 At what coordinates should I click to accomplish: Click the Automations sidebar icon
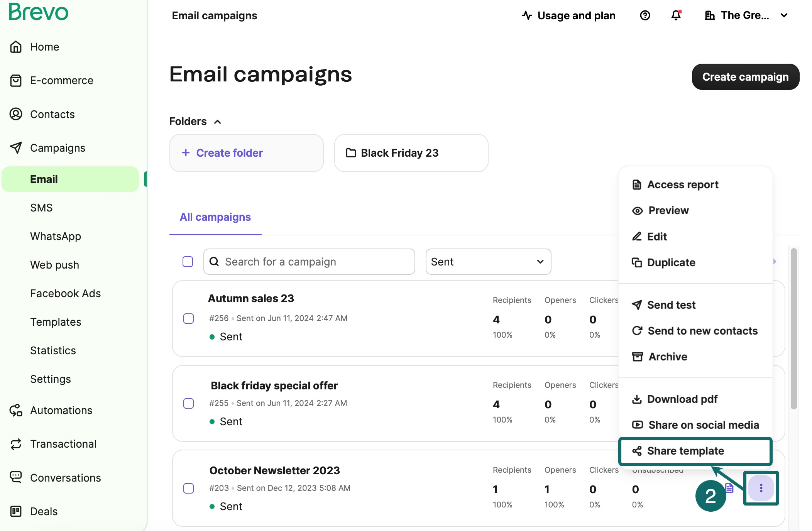(x=16, y=410)
